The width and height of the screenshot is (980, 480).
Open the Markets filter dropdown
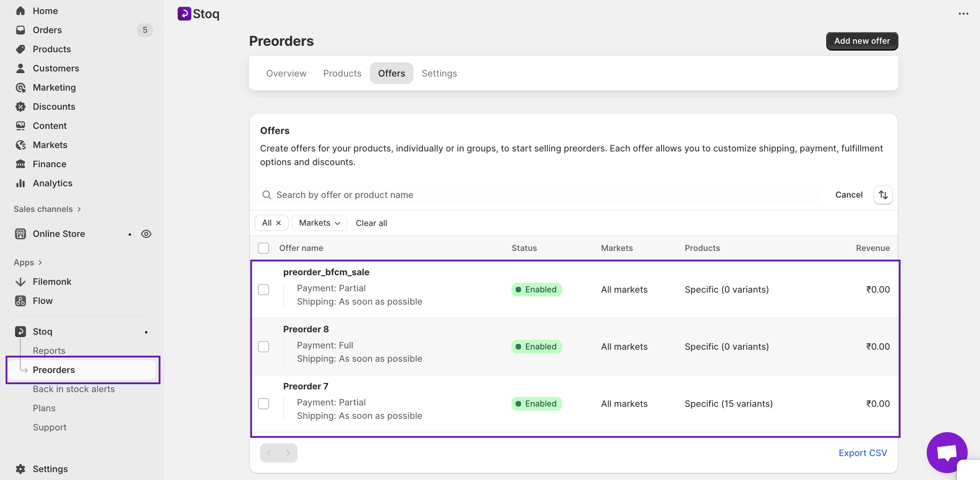[319, 223]
